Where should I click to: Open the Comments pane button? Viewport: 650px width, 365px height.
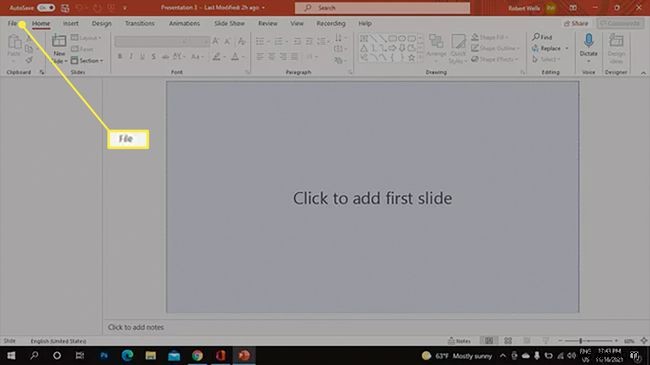(x=620, y=24)
